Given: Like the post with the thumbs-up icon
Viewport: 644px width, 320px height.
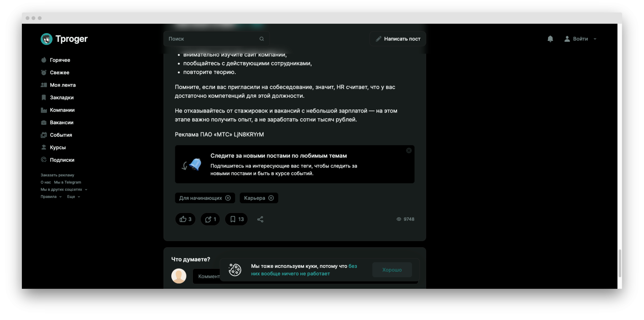Looking at the screenshot, I should click(185, 219).
